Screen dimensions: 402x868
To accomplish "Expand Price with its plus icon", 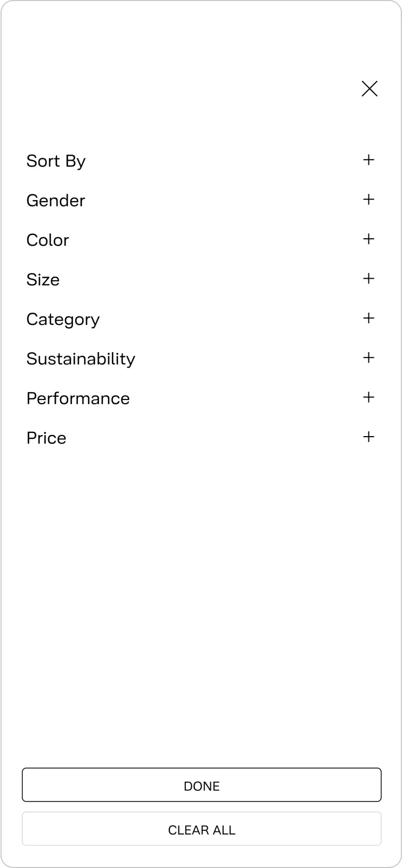I will pos(368,437).
